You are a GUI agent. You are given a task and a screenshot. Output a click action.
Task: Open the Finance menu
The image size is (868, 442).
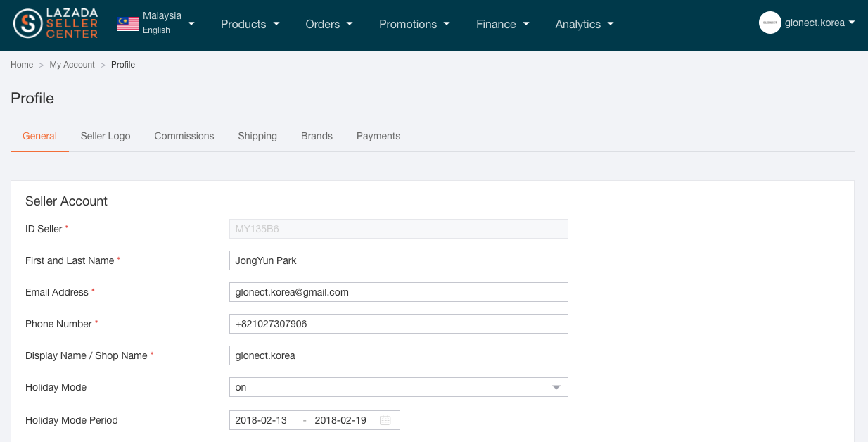point(503,24)
